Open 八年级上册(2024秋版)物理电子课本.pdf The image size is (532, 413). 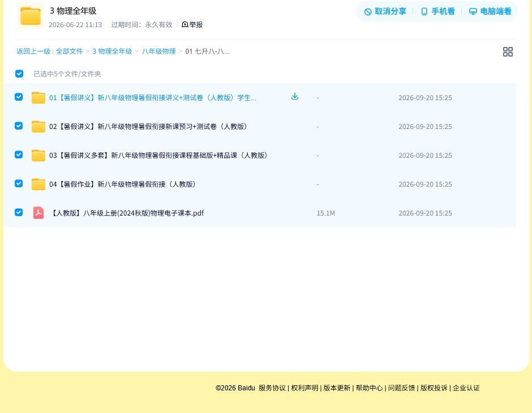[127, 213]
